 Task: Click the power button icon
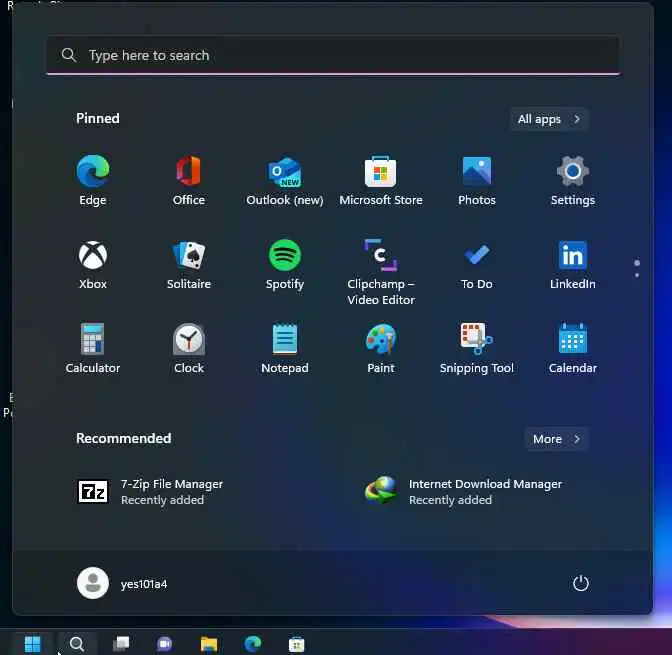(x=581, y=583)
